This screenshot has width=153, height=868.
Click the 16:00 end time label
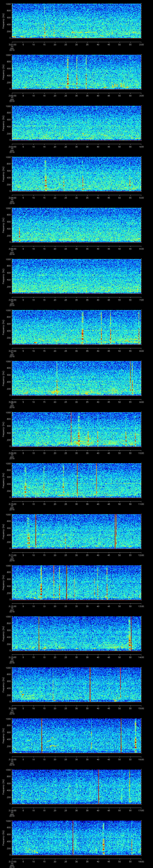point(141,760)
